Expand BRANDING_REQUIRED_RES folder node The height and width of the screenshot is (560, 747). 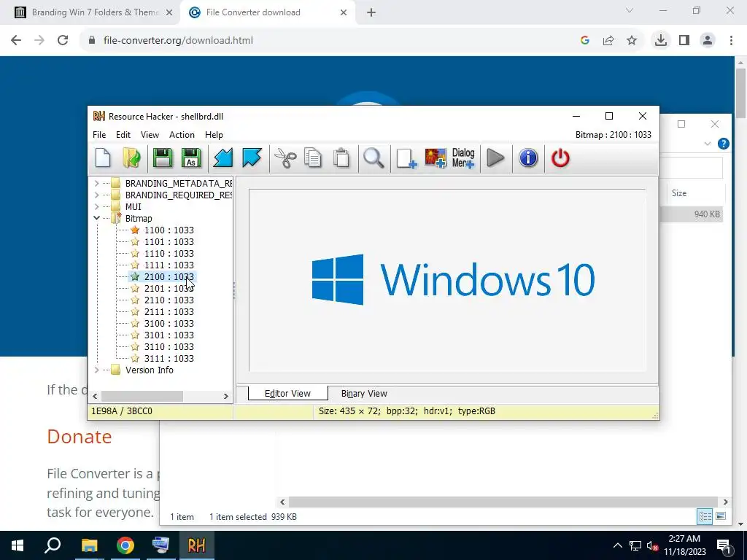[97, 195]
